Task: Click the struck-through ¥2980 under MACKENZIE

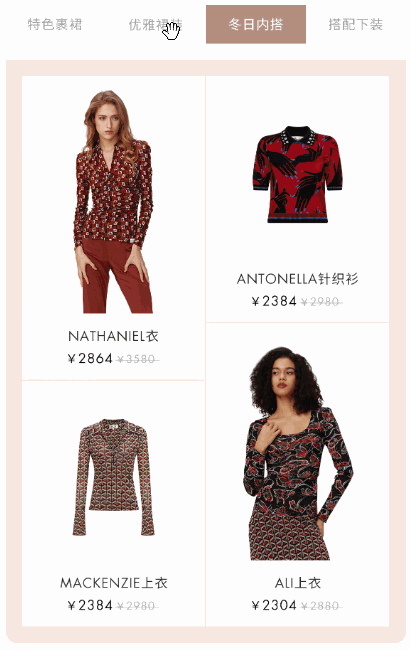Action: click(x=138, y=606)
